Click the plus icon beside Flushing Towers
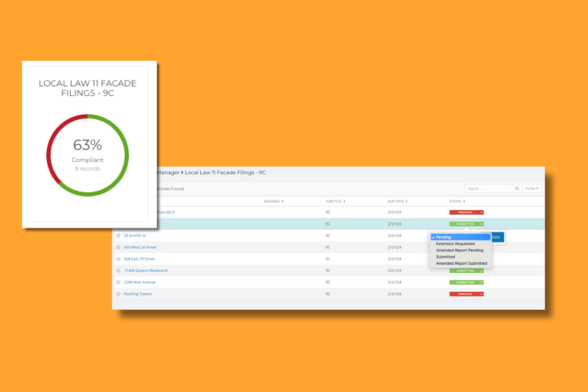The image size is (588, 392). tap(118, 294)
